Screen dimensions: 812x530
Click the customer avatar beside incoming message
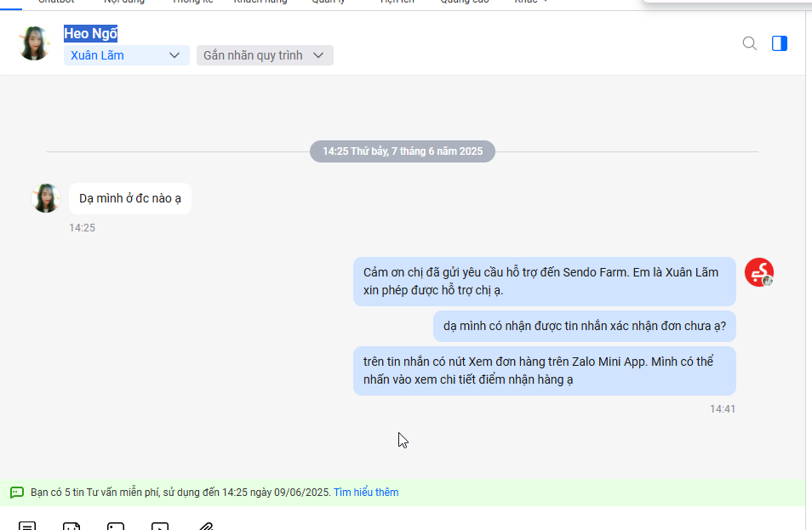(x=46, y=197)
